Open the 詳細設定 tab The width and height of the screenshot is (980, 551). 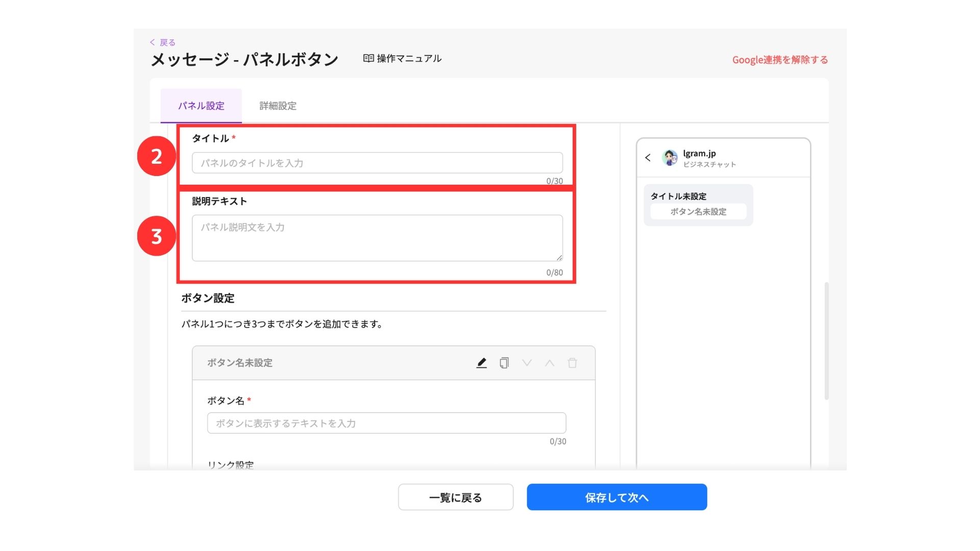click(x=278, y=106)
